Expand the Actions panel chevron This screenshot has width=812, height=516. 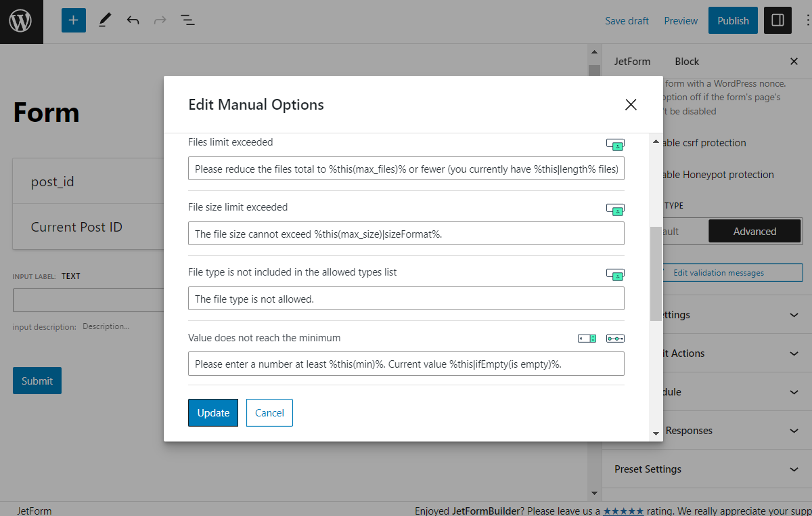[794, 353]
